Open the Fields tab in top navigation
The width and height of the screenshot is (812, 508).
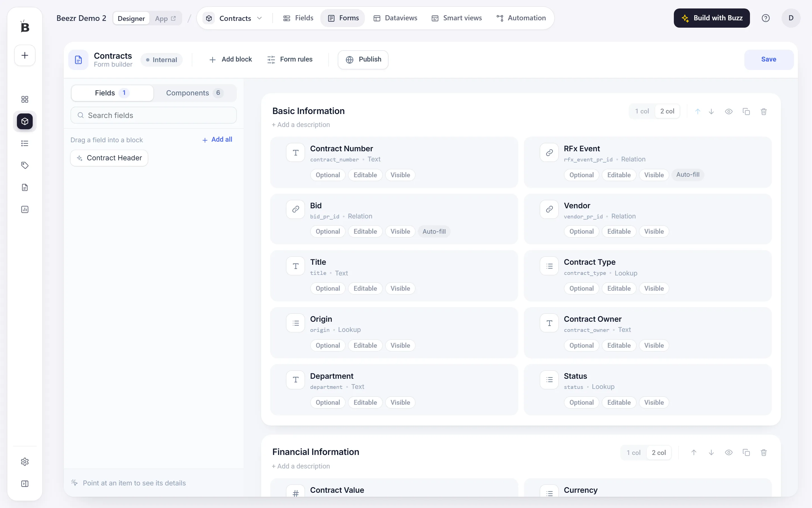(298, 18)
